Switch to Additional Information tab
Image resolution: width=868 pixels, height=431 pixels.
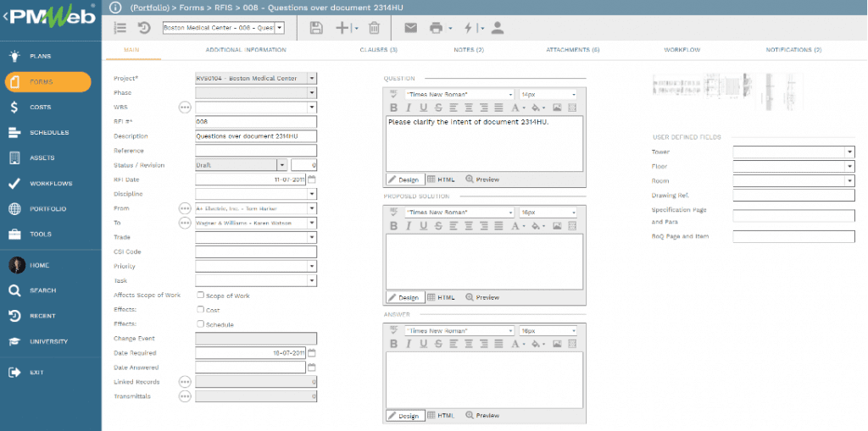pyautogui.click(x=246, y=50)
